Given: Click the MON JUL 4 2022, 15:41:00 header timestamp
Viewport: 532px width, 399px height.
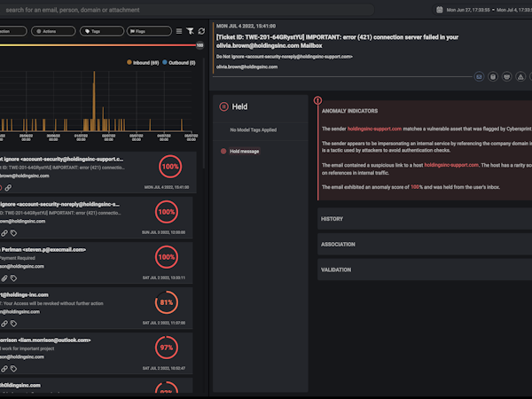Looking at the screenshot, I should [246, 26].
